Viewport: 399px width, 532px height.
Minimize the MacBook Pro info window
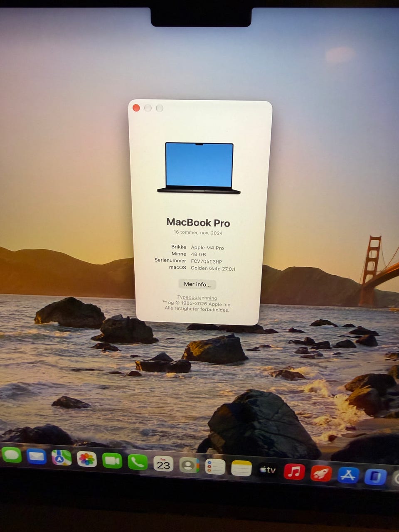click(x=148, y=108)
